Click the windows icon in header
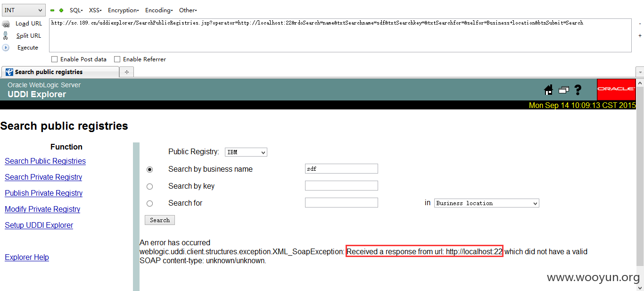Viewport: 644px width, 291px height. point(564,90)
